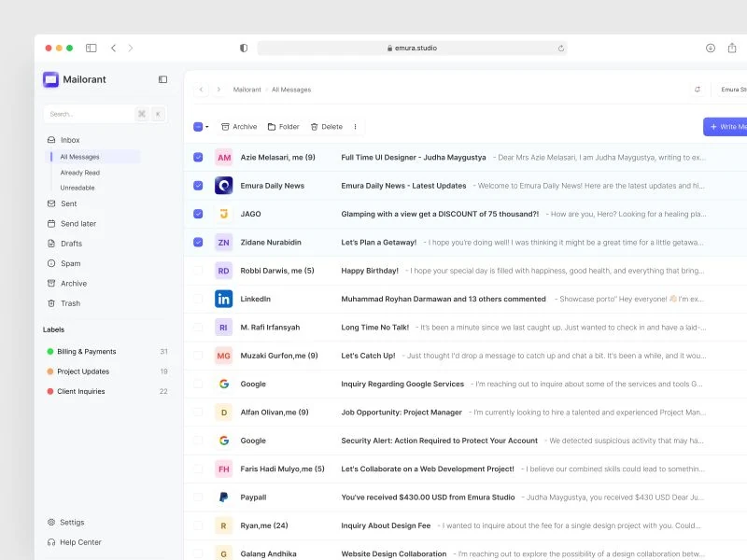This screenshot has height=560, width=747.
Task: Open Safari downloads icon
Action: tap(711, 49)
